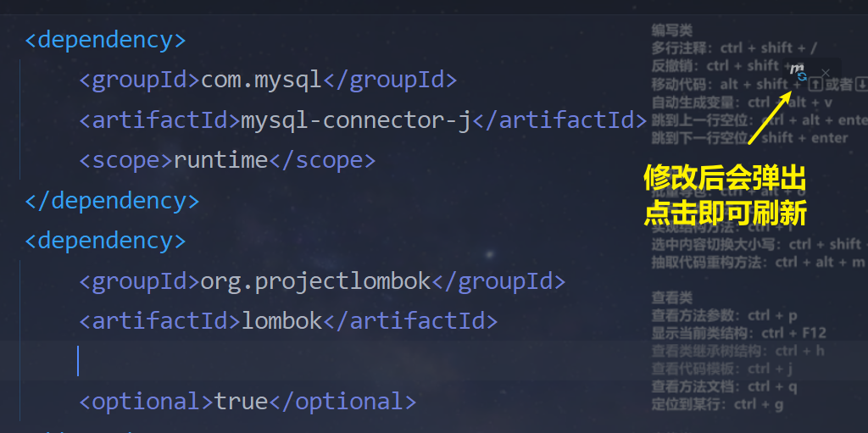Click the "com.mysql" groupId value
The width and height of the screenshot is (868, 433).
261,80
